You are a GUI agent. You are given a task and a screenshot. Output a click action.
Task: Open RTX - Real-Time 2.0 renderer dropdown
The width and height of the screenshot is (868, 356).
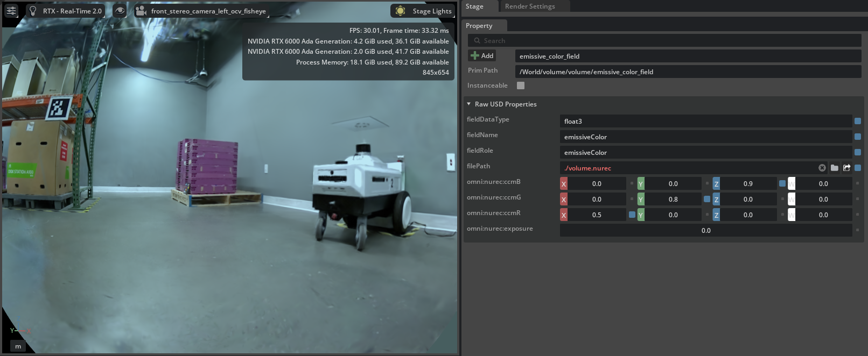(x=66, y=11)
